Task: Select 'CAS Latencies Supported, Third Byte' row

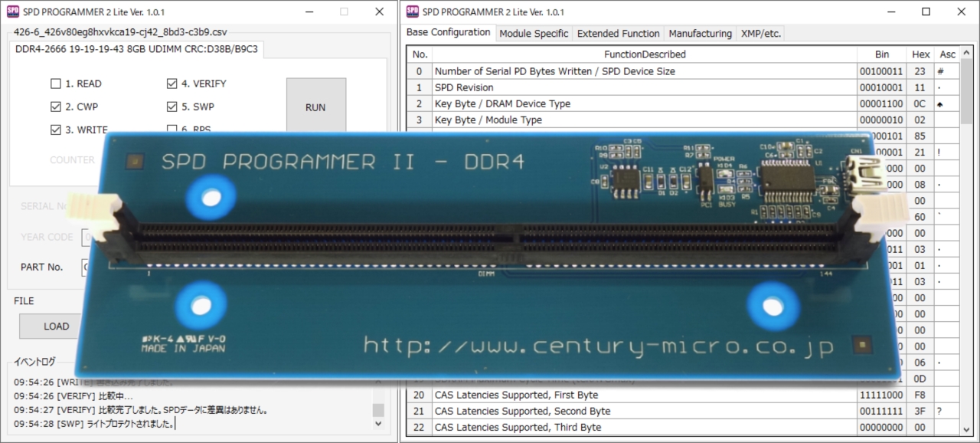Action: tap(645, 427)
